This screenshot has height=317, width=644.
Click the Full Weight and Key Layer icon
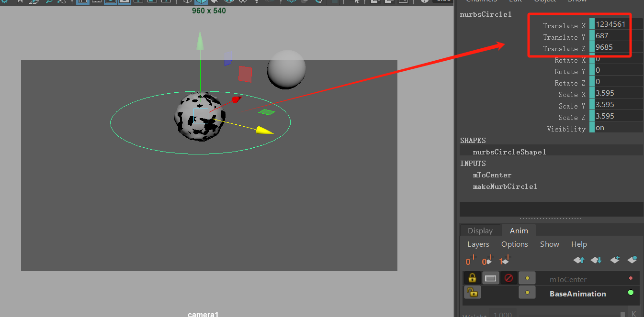pyautogui.click(x=504, y=261)
